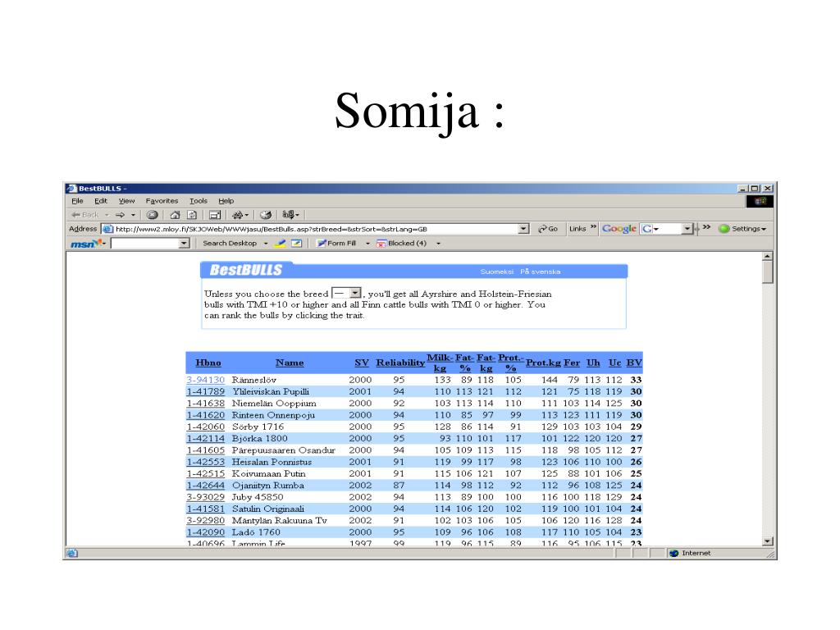The height and width of the screenshot is (630, 840).
Task: Sort bulls by Fer column header
Action: click(x=572, y=363)
